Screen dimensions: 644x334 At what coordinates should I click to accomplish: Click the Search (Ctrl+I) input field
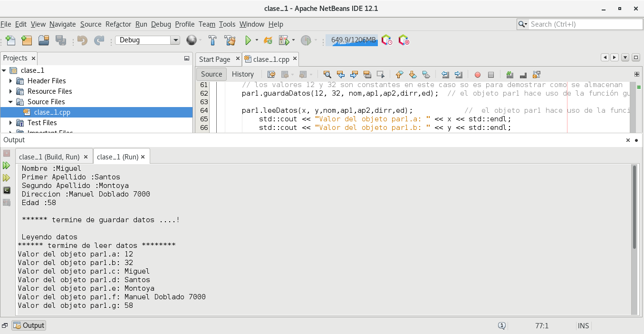[582, 24]
